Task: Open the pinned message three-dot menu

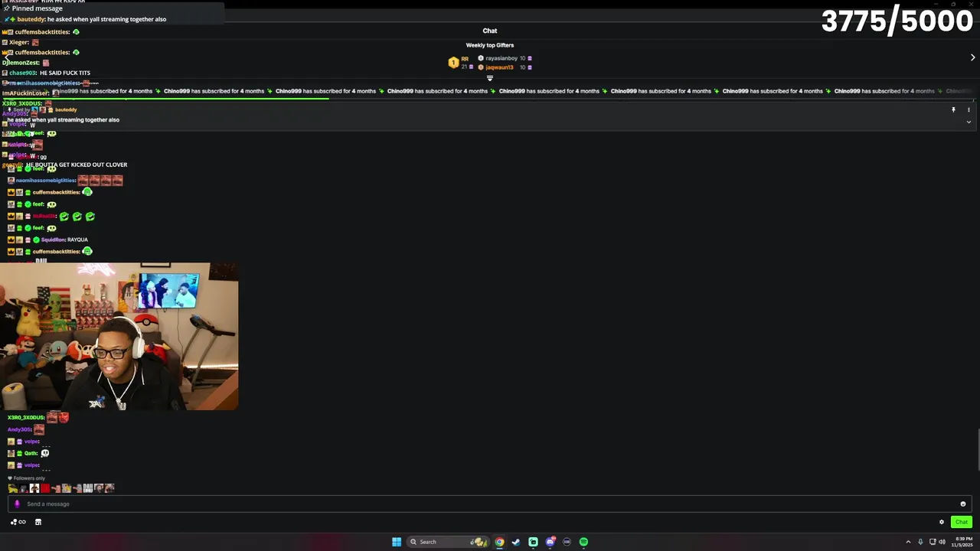Action: point(969,109)
